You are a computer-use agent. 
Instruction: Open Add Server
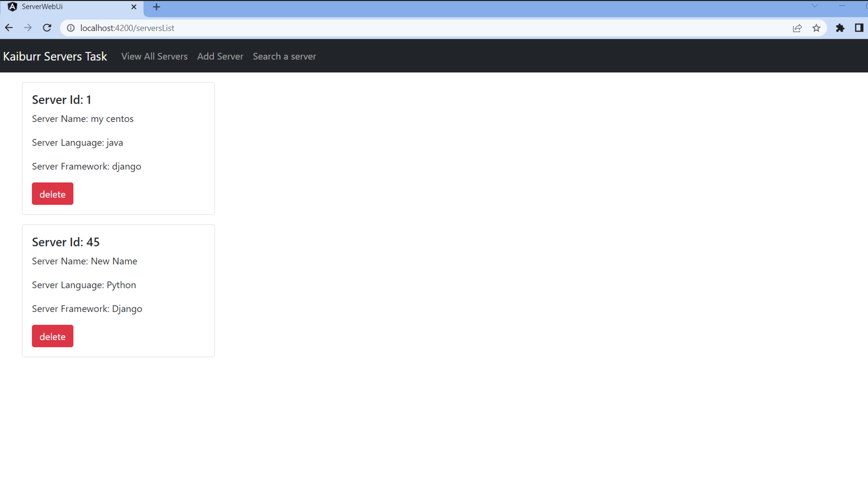[220, 56]
